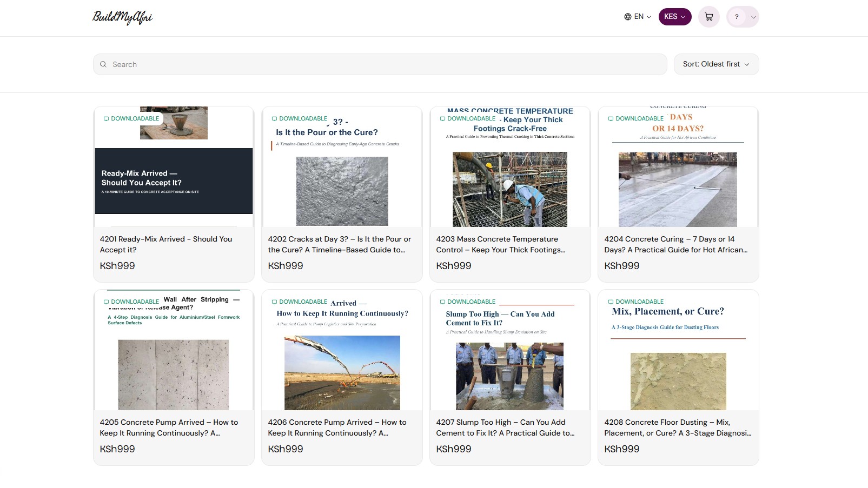The height and width of the screenshot is (488, 868).
Task: Click DOWNLOADABLE badge on 4204 card
Action: 636,118
